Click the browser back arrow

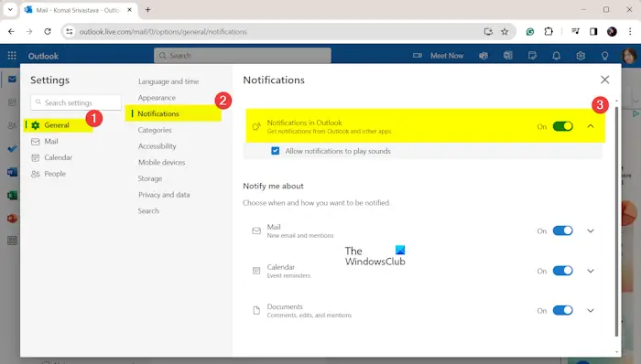tap(11, 31)
